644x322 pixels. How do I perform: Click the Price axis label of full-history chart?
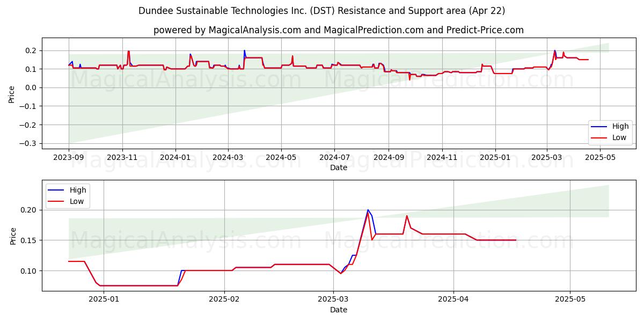(x=12, y=93)
